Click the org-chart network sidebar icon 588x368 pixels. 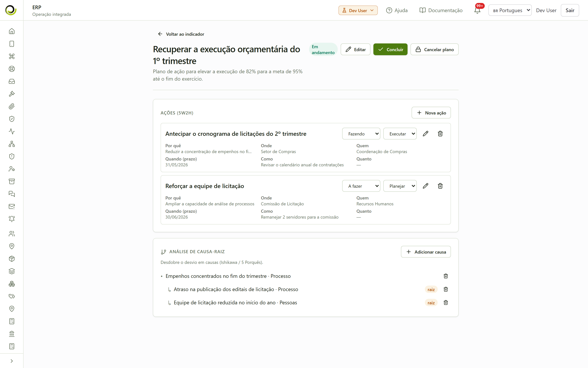(x=12, y=144)
